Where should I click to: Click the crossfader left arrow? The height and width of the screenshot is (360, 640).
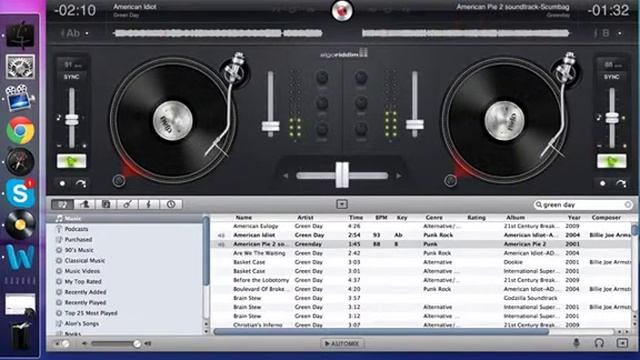tap(285, 176)
